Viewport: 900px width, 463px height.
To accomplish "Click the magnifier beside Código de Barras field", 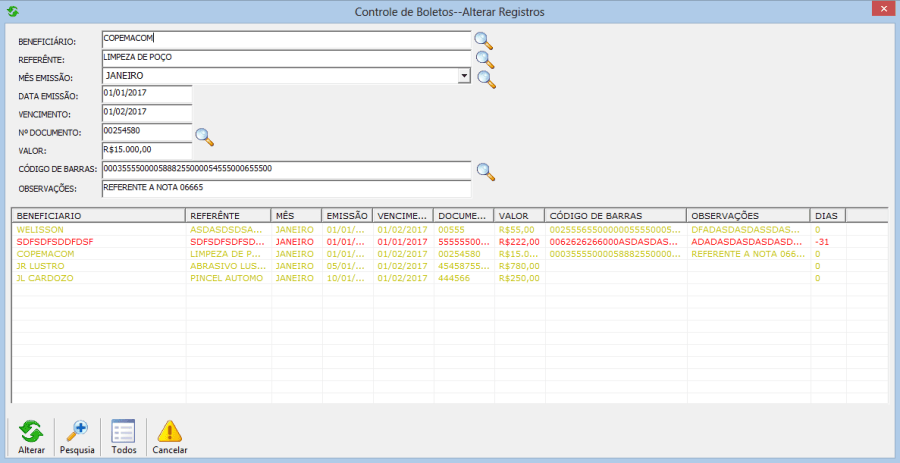I will [486, 172].
